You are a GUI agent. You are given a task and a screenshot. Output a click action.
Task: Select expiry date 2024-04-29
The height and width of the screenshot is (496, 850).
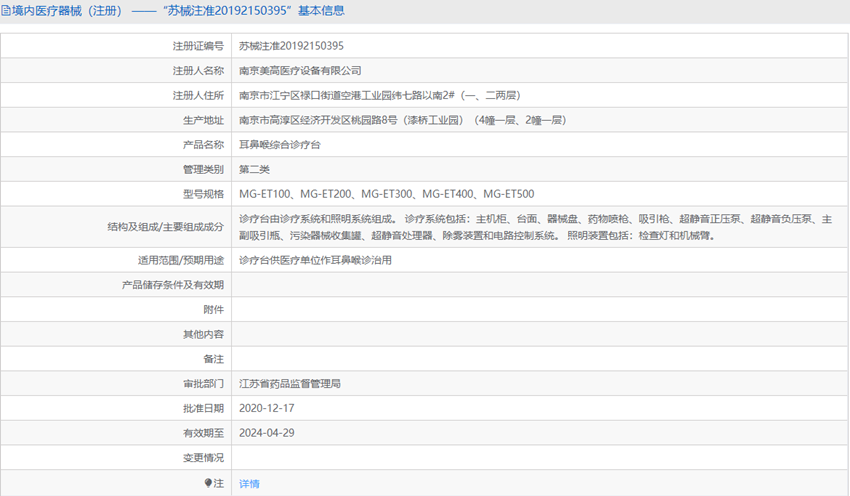[267, 433]
